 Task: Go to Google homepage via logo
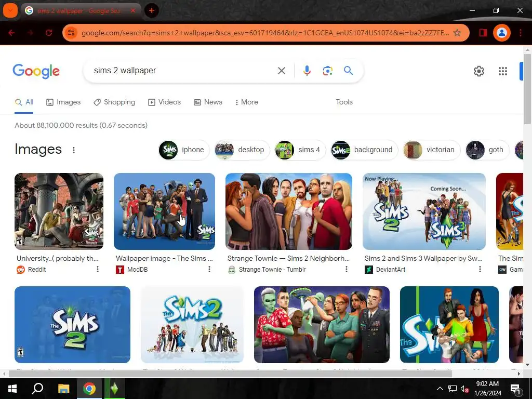[x=36, y=71]
